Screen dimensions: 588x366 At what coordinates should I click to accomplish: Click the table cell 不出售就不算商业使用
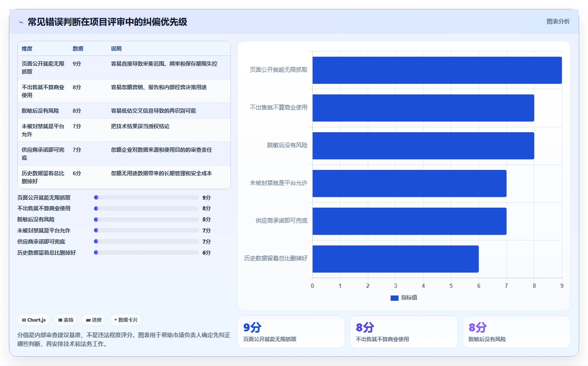(43, 91)
